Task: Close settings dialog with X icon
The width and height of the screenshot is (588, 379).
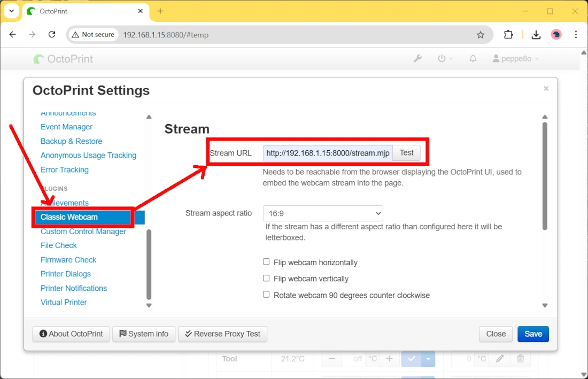Action: pyautogui.click(x=546, y=89)
